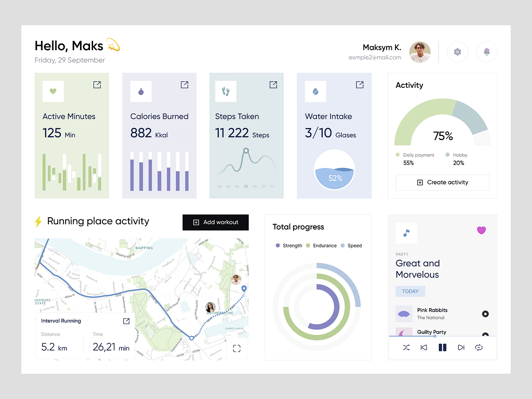This screenshot has width=532, height=399.
Task: Select the settings gear icon
Action: pyautogui.click(x=457, y=52)
